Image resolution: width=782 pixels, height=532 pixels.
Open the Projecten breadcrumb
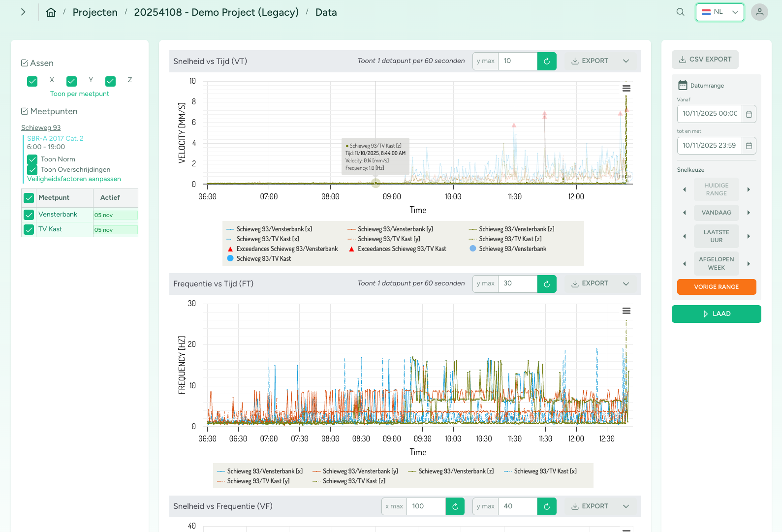(x=95, y=12)
